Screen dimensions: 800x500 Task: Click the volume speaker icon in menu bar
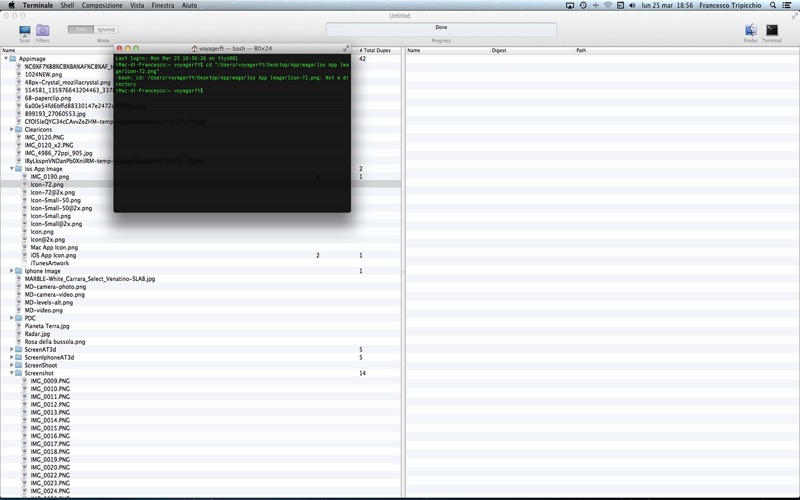(x=632, y=5)
